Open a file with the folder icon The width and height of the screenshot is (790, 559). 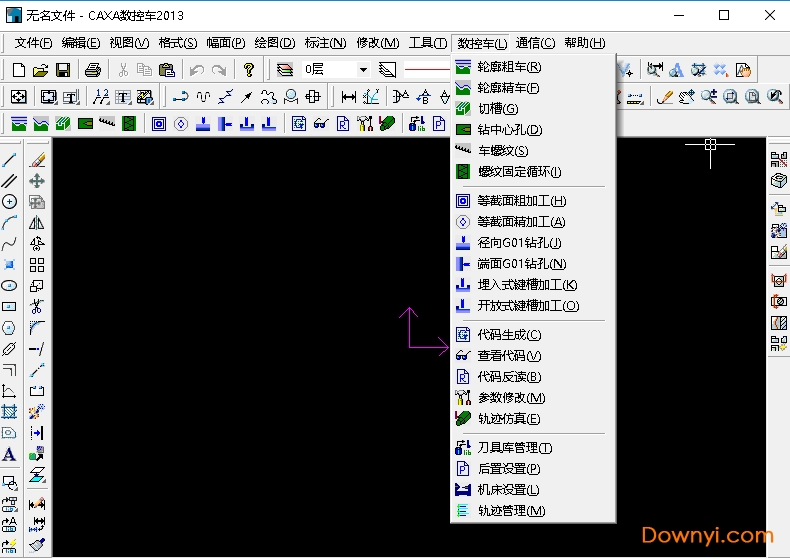(x=40, y=70)
